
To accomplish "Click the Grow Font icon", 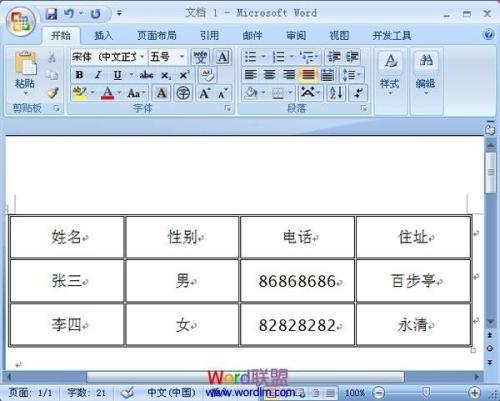I will 204,93.
